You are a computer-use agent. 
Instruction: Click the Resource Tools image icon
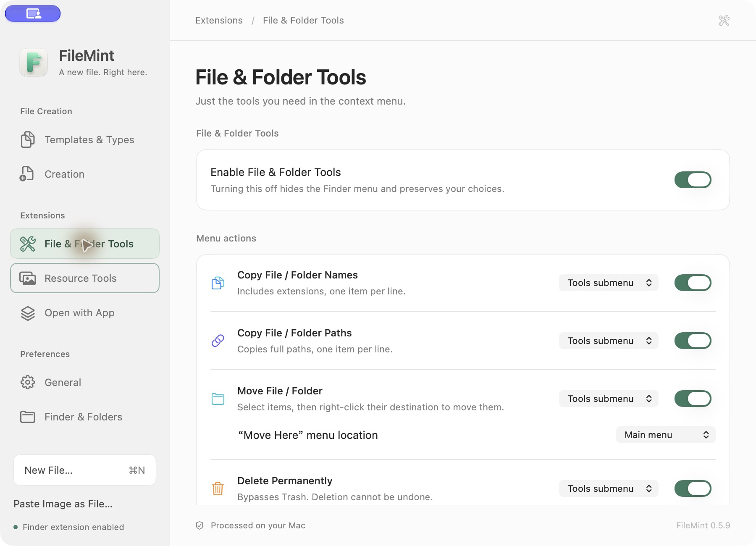(x=28, y=278)
